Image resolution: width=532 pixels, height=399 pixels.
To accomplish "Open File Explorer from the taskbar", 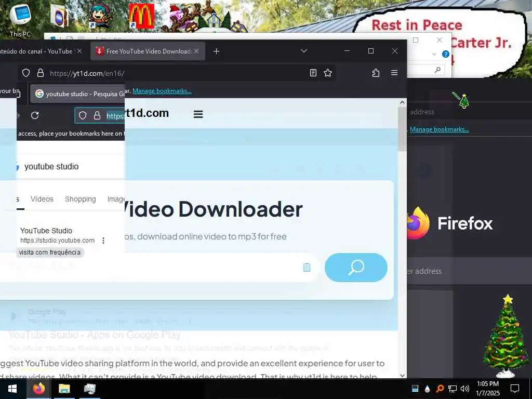I will pyautogui.click(x=64, y=389).
